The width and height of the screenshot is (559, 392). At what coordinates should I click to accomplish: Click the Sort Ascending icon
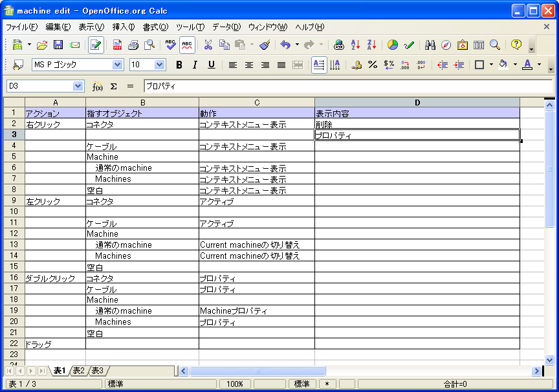tap(355, 45)
